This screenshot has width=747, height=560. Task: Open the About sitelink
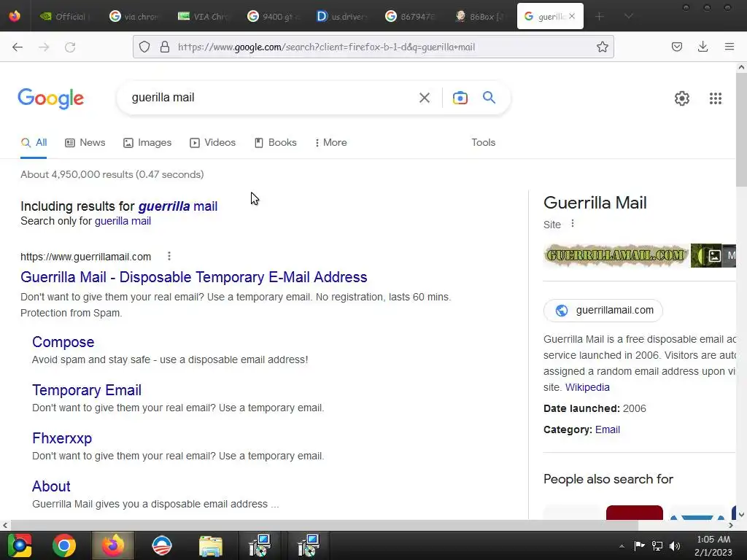point(51,486)
